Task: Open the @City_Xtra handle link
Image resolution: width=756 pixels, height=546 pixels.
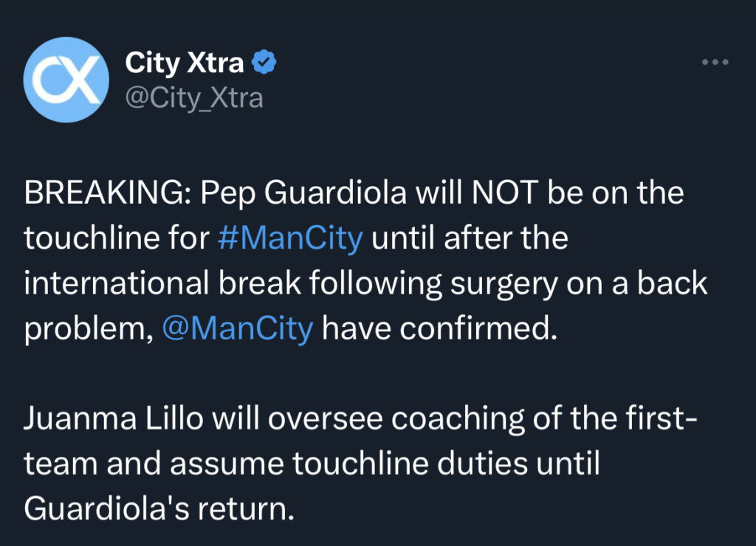Action: tap(194, 98)
